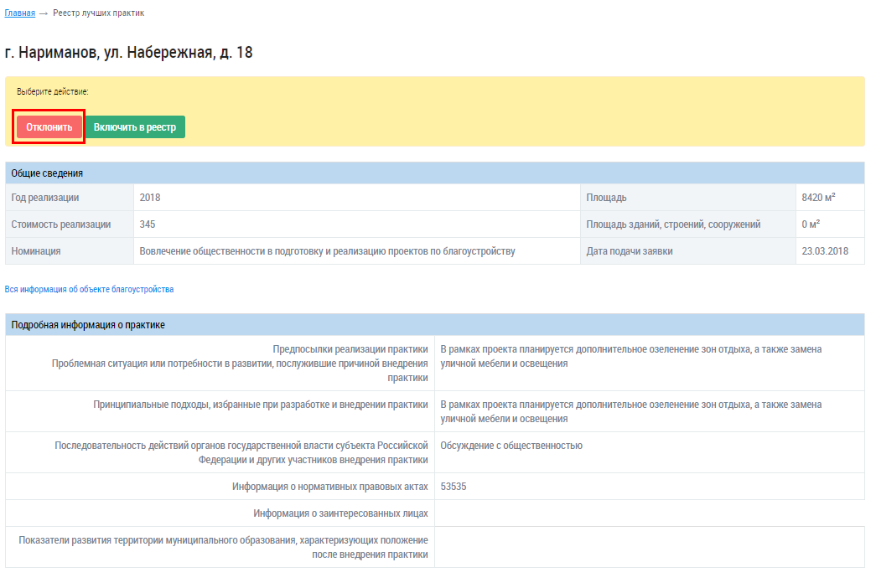Click the Подробная информация о практике header
Viewport: 876px width, 588px height.
[x=88, y=325]
